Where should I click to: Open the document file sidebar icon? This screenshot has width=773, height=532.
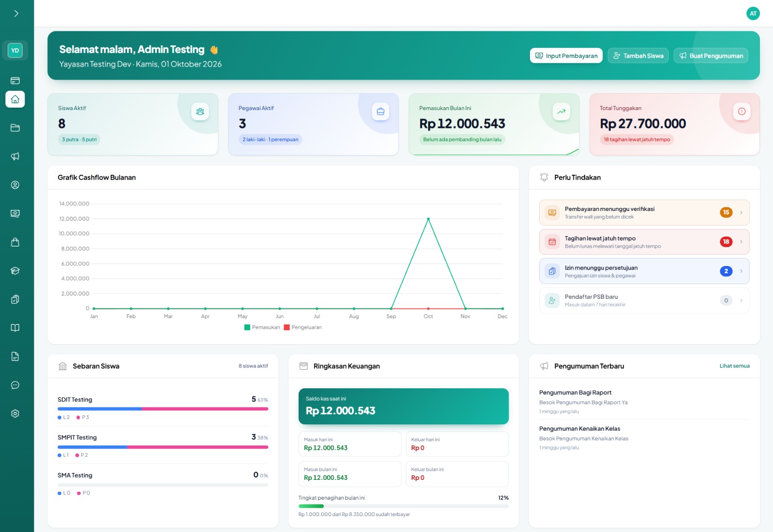coord(15,356)
